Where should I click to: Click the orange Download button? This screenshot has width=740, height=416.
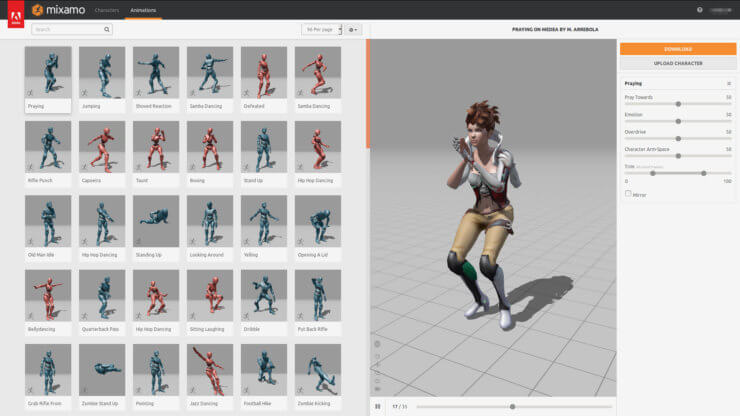click(678, 49)
